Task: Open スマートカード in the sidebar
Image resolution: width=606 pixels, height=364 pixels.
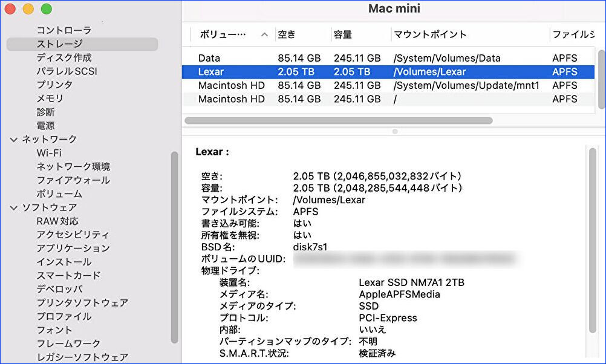Action: [x=68, y=276]
